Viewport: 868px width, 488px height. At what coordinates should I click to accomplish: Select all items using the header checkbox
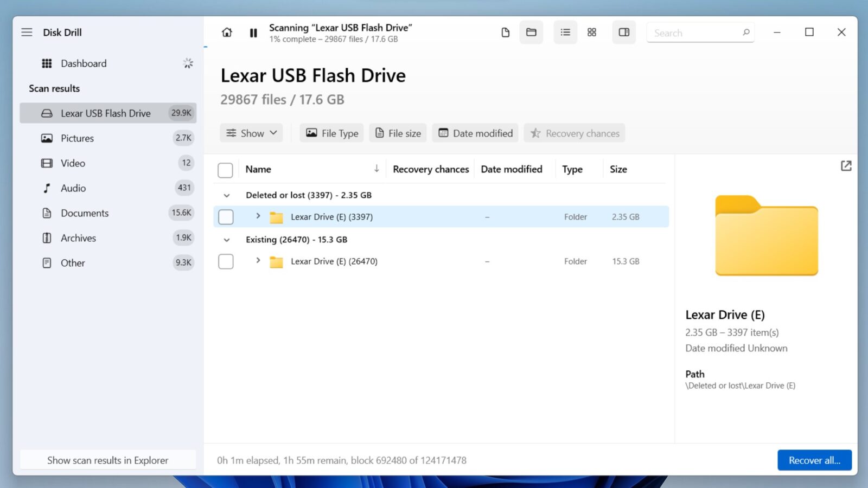tap(225, 170)
